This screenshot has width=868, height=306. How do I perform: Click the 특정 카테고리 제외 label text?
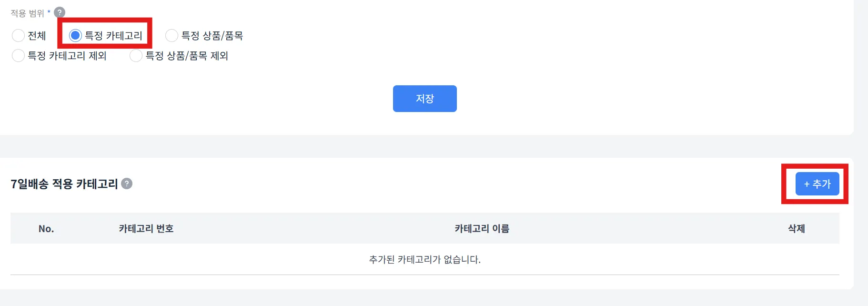pos(67,56)
